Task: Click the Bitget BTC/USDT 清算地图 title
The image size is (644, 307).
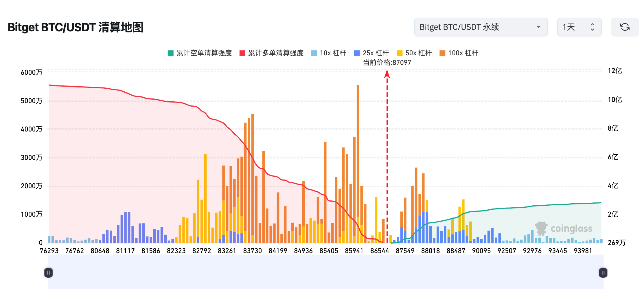Action: (x=75, y=27)
